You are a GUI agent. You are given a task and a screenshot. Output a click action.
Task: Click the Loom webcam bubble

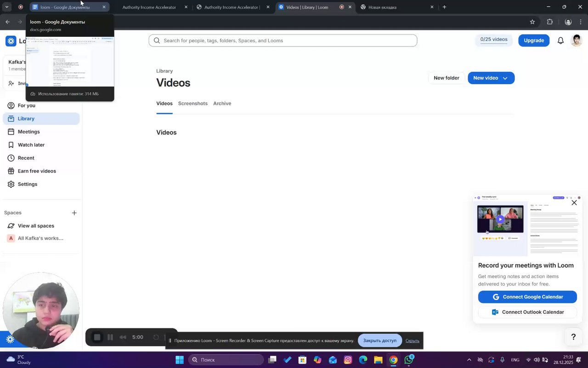[x=41, y=310]
